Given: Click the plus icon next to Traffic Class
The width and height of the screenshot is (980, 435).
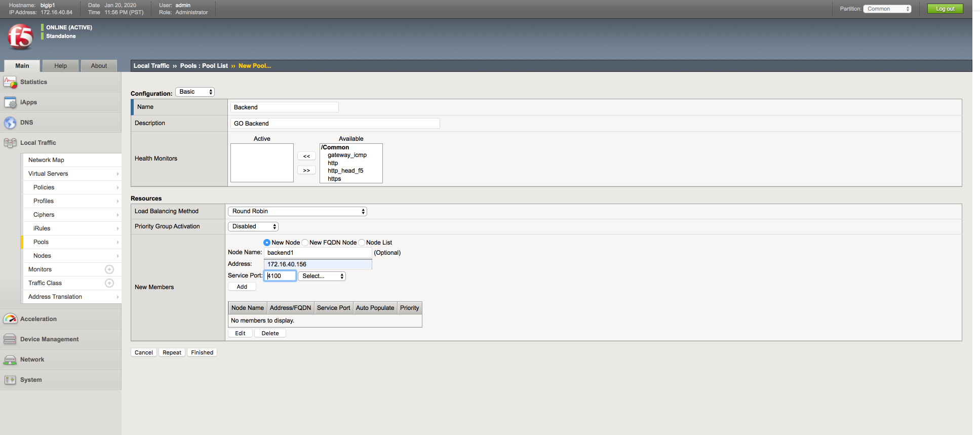Looking at the screenshot, I should pos(109,283).
